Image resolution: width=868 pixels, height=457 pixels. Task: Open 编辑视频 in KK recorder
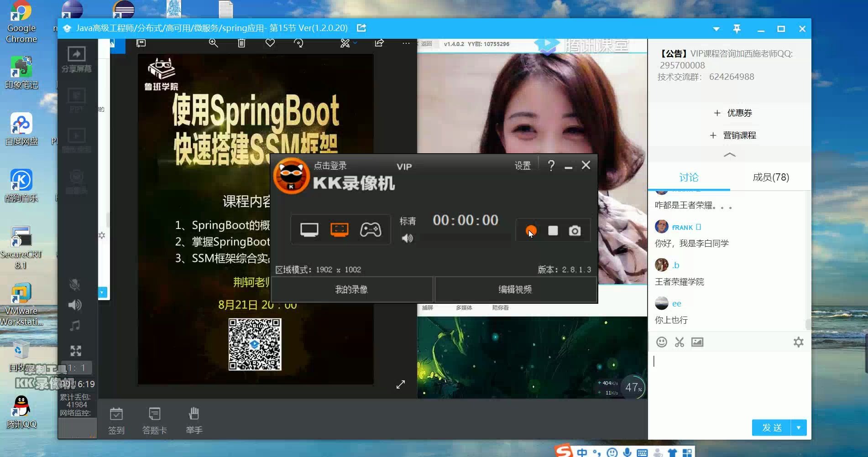point(515,289)
